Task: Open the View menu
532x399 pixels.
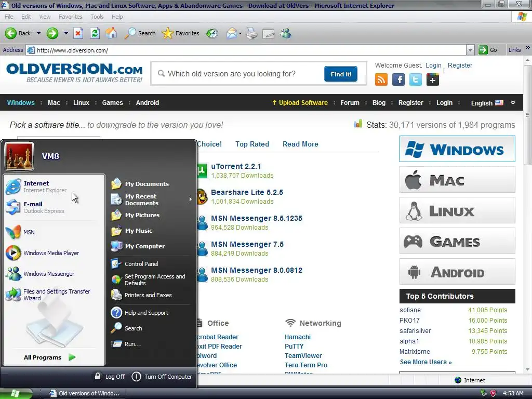Action: (x=45, y=17)
